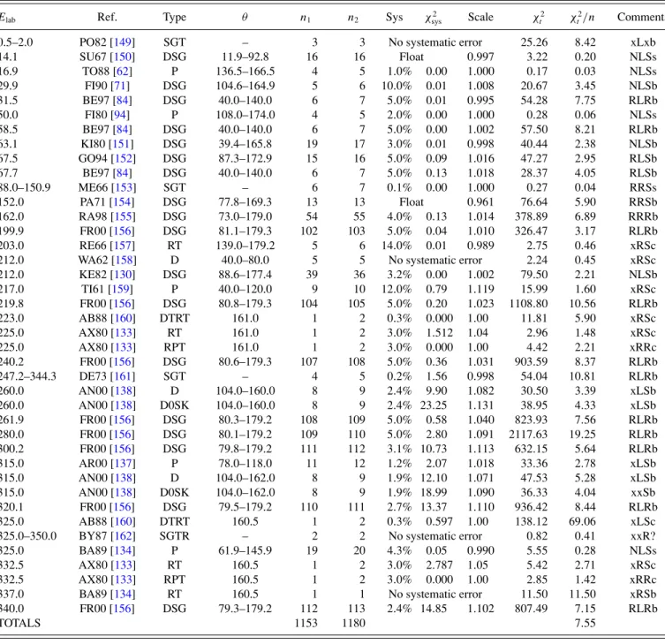Screen dimensions: 665x644
Task: Open [134] in the BA89 P row with 5.55
Action: point(123,550)
